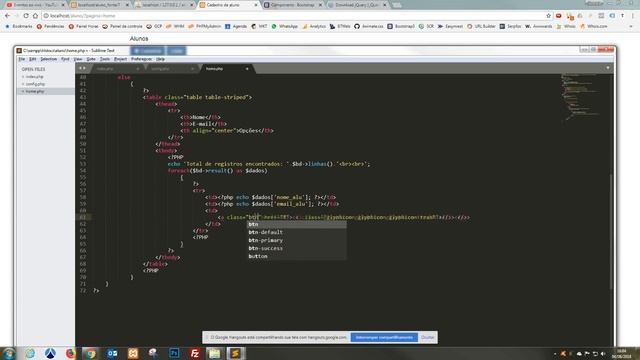
Task: Click the system volume icon in tray
Action: pos(603,354)
